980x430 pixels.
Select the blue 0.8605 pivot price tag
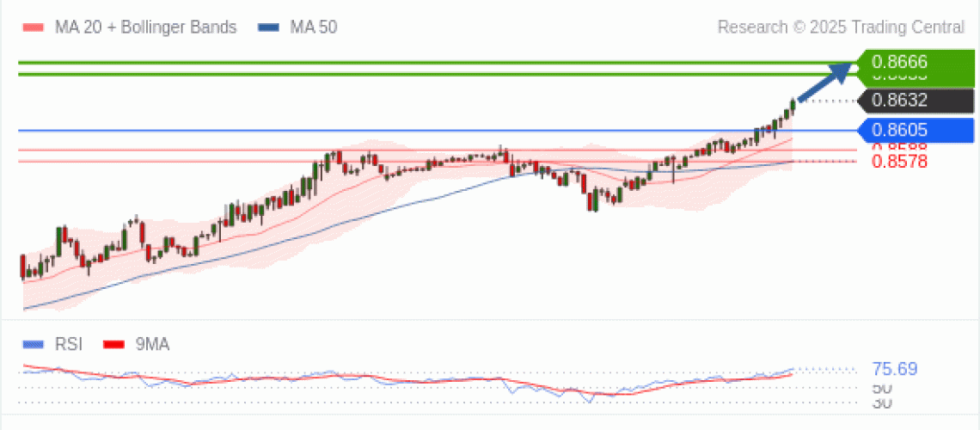(915, 131)
